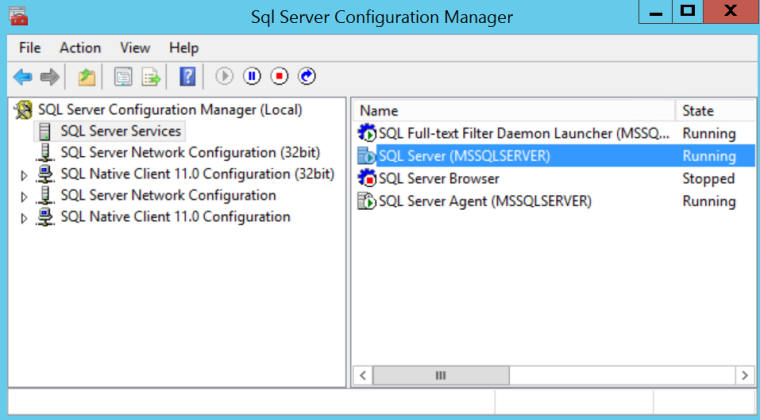Click the SQL Server Network Configuration node icon

click(x=45, y=195)
